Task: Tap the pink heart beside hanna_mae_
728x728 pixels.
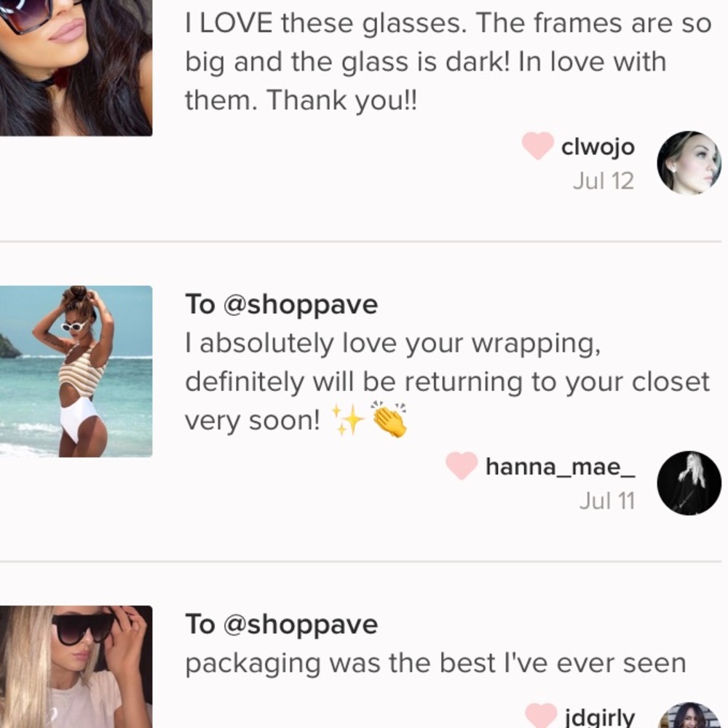Action: pyautogui.click(x=462, y=466)
